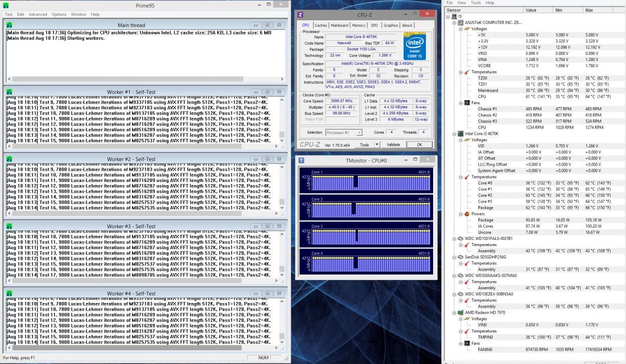Image resolution: width=626 pixels, height=364 pixels.
Task: Select the Chassis #2 fan row
Action: [535, 115]
